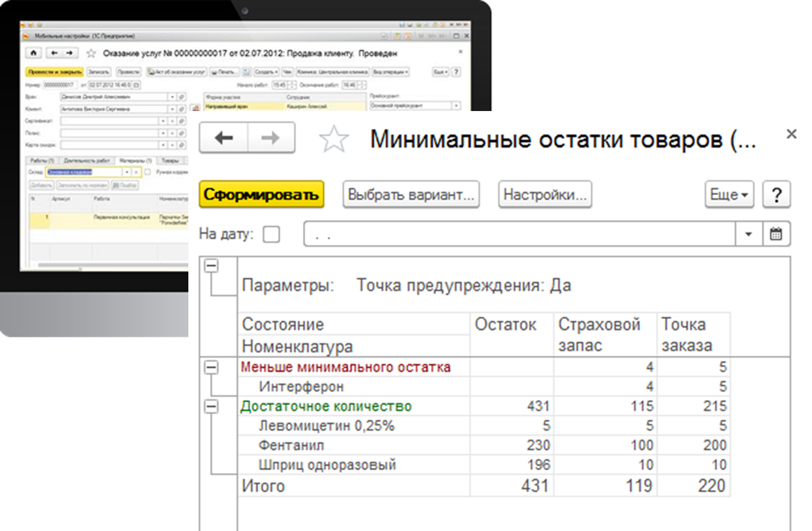Screen dimensions: 812x531
Task: Switch to the Длительность работ tab
Action: coord(87,161)
